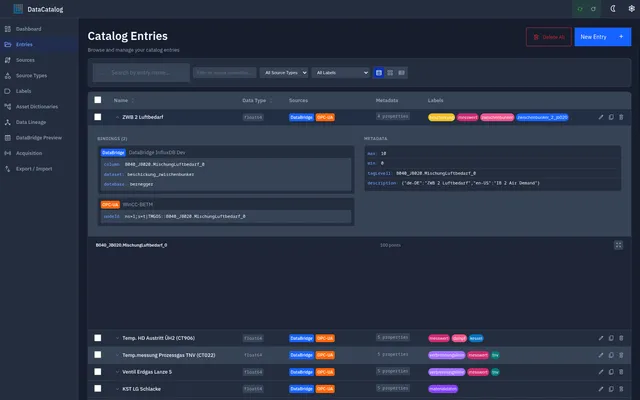Check the Temp.messung Prozessgas TNV row checkbox
Viewport: 640px width, 400px height.
tap(98, 355)
